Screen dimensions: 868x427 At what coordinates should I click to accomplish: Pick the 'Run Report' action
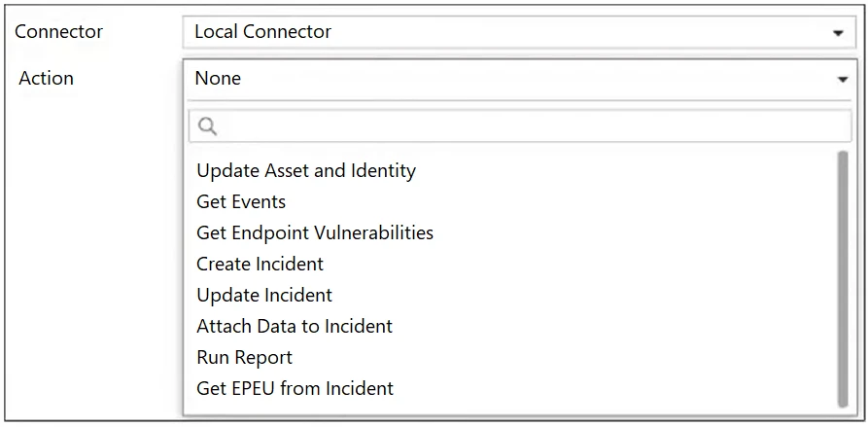tap(244, 358)
